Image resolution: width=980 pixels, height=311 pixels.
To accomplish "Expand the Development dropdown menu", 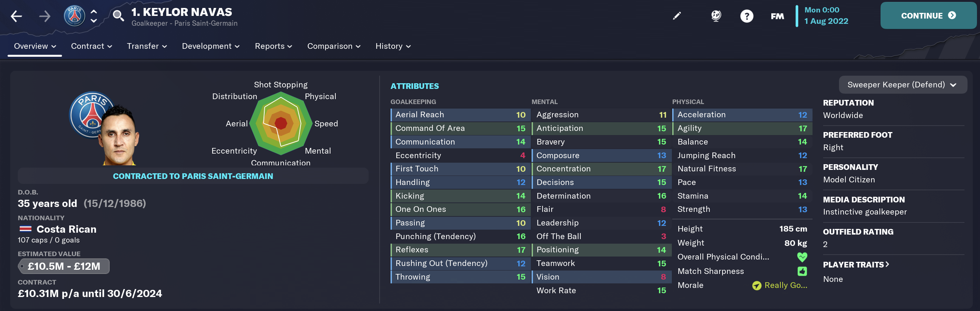I will click(x=210, y=46).
